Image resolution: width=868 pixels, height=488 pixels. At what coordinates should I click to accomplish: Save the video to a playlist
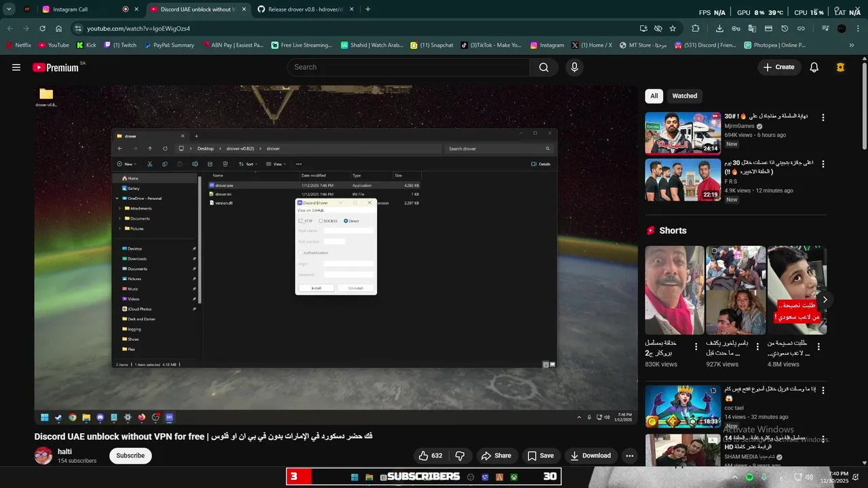pos(540,455)
